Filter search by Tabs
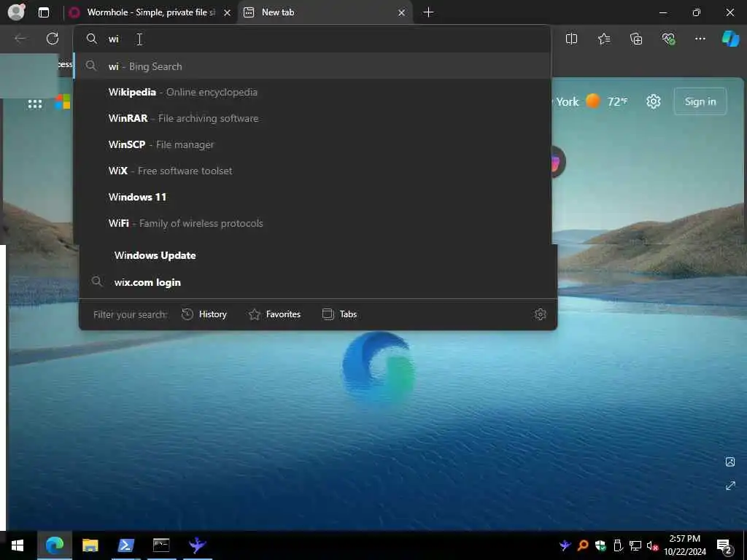This screenshot has width=747, height=560. (x=340, y=314)
